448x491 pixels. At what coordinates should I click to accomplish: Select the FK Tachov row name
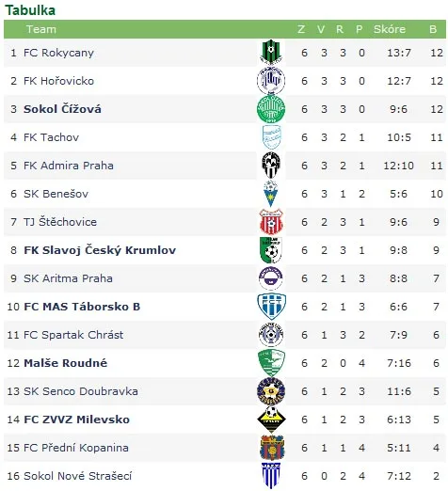51,137
